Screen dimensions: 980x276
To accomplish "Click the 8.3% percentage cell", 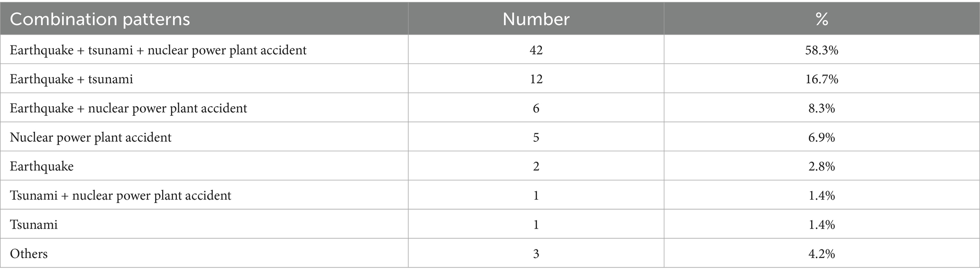I will [x=822, y=108].
